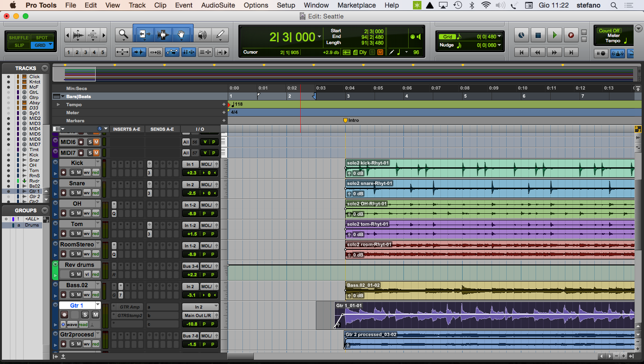Solo the Kick track
644x364 pixels.
[73, 172]
